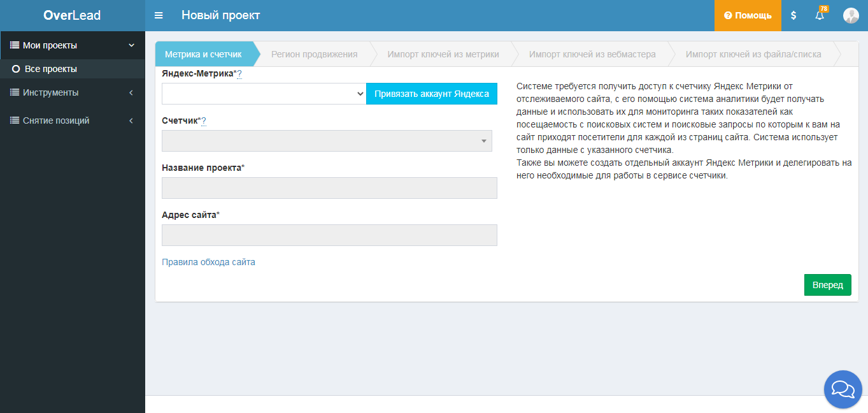Expand the Снятие позиций sidebar section
Screen dimensions: 868x413
[72, 120]
